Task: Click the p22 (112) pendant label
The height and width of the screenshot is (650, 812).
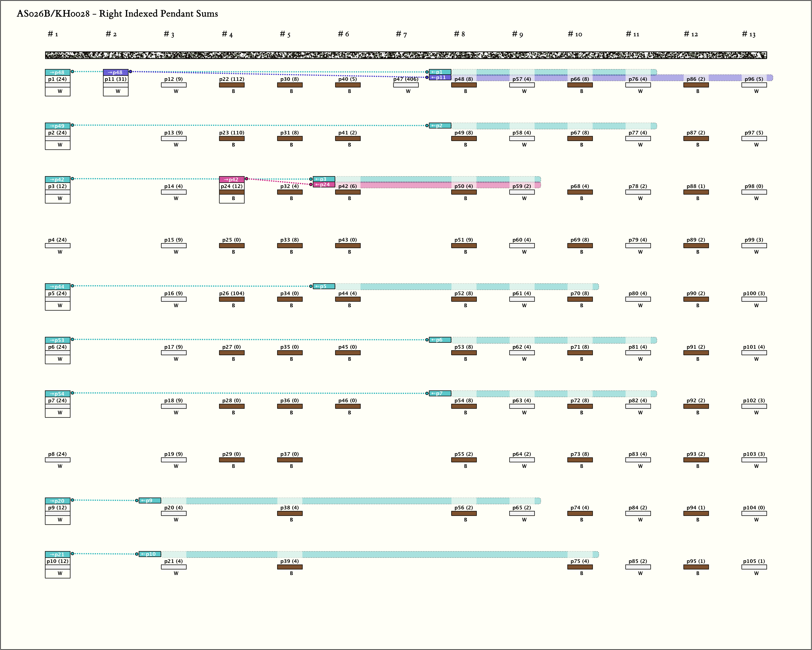Action: pyautogui.click(x=232, y=79)
